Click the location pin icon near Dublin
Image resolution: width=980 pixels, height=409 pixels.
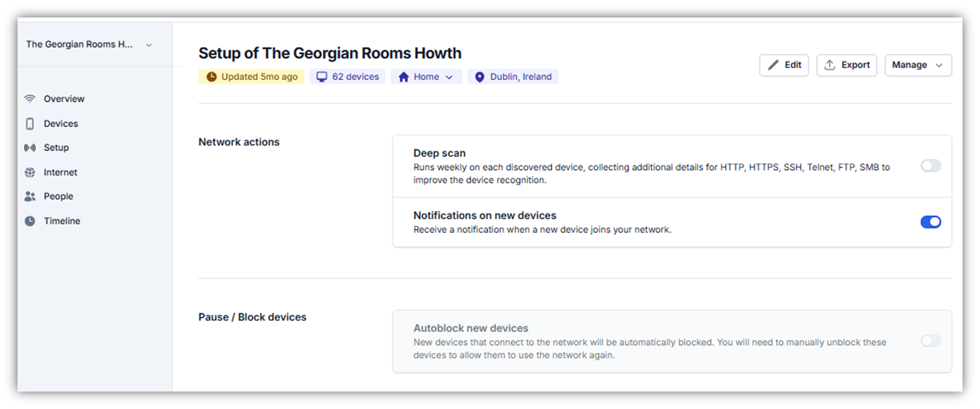click(x=480, y=77)
